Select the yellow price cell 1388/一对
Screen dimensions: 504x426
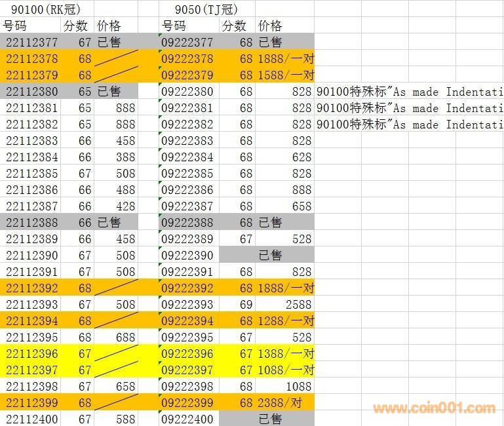pos(285,354)
